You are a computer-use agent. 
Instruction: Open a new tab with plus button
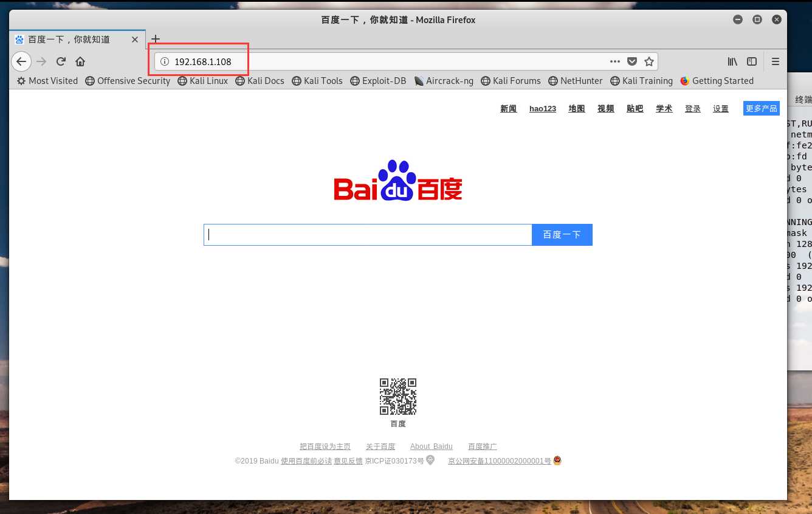point(155,39)
